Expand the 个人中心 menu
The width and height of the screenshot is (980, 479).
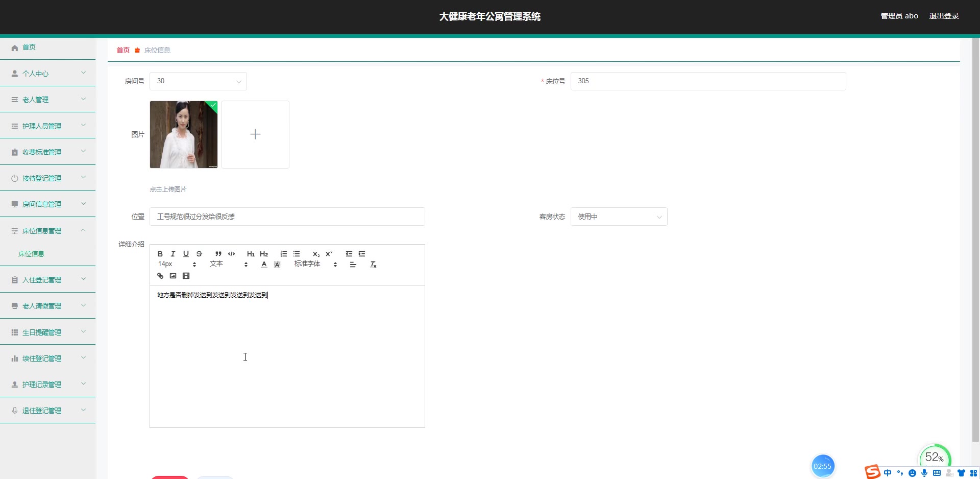pyautogui.click(x=47, y=74)
